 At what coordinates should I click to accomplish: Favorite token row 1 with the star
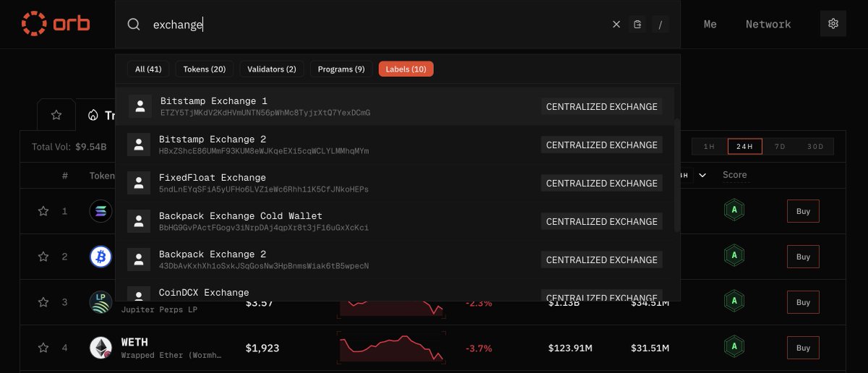coord(43,211)
